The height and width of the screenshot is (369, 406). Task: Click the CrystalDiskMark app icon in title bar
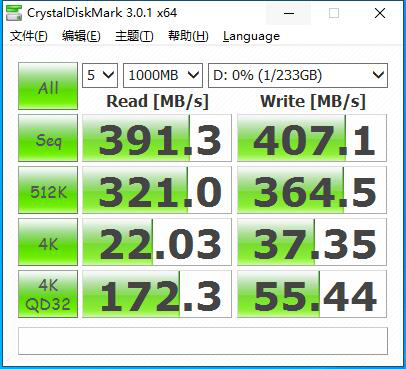pos(14,13)
